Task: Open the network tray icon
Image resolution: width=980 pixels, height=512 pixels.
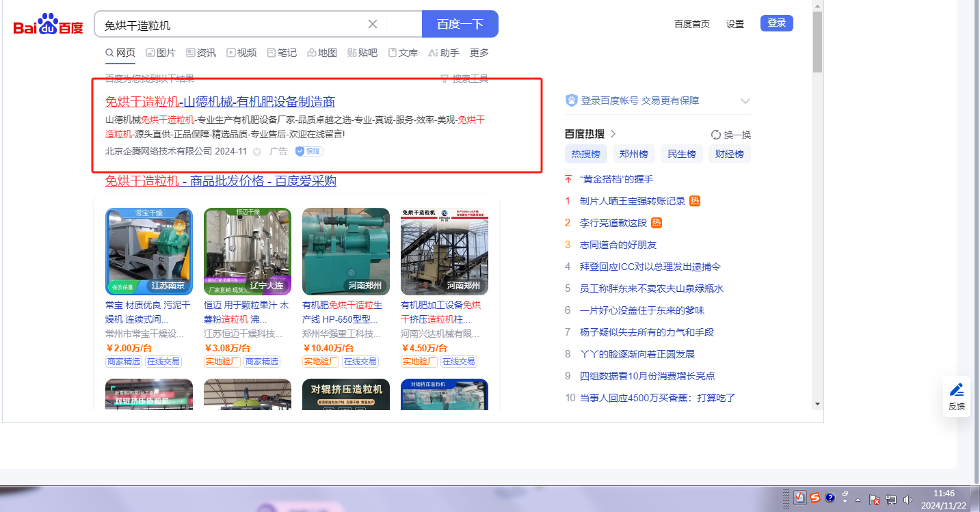Action: pos(891,499)
